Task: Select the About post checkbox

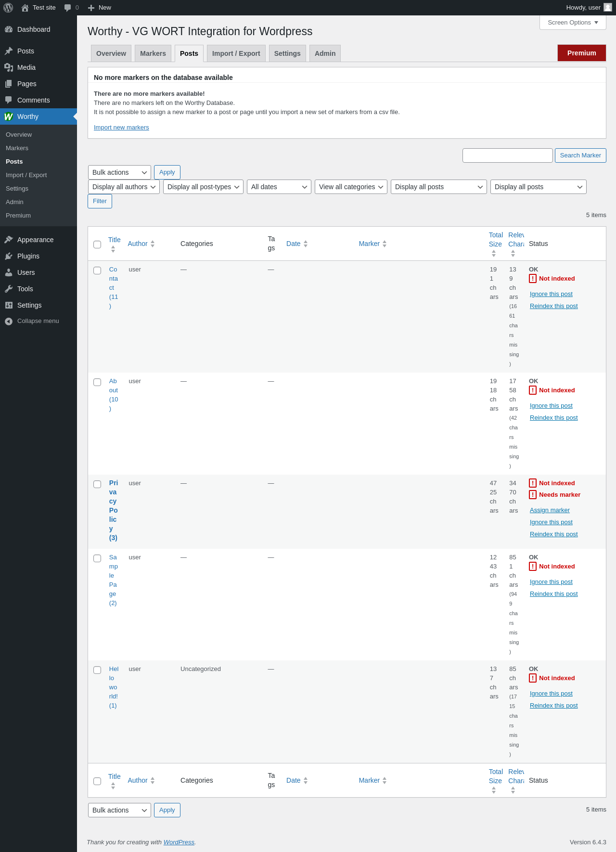Action: coord(97,382)
